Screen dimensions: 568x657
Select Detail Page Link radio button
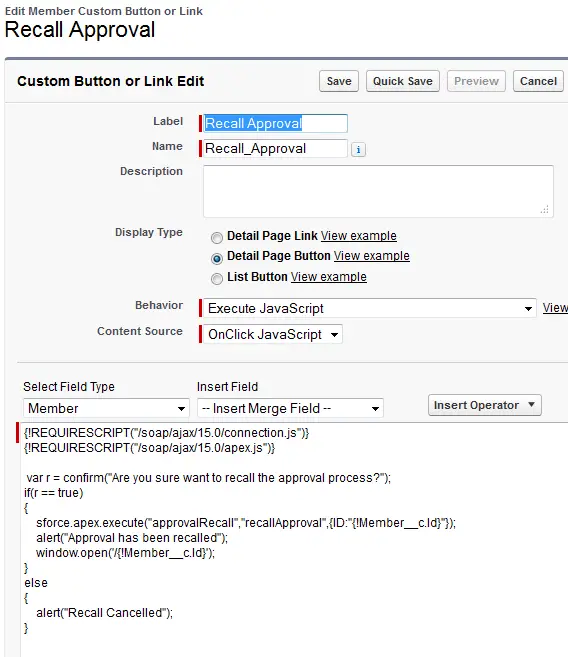217,238
